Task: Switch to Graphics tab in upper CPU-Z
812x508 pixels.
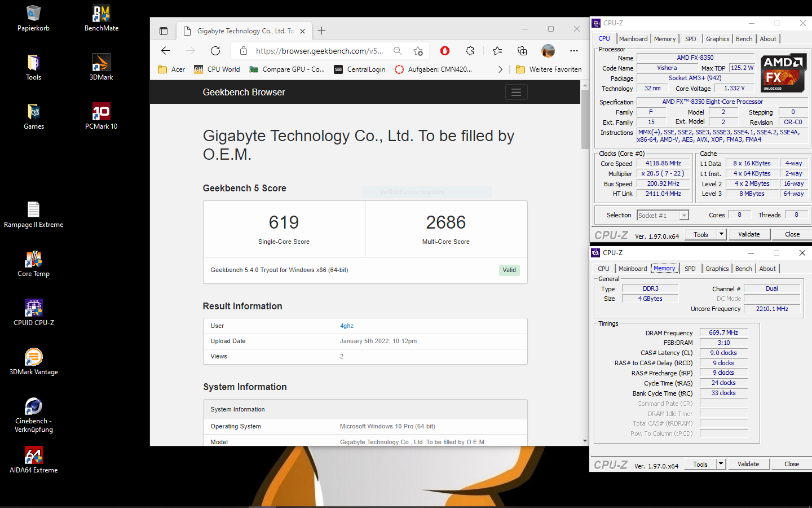Action: [718, 39]
